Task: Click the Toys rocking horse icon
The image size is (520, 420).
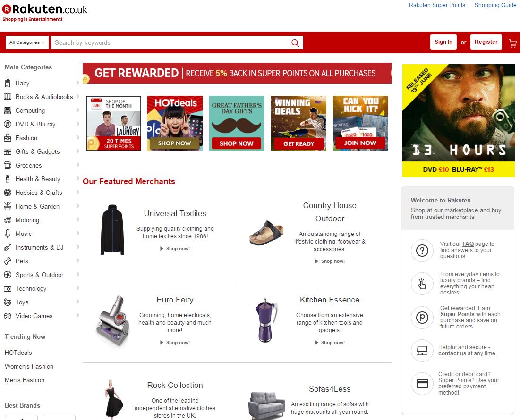Action: coord(7,302)
